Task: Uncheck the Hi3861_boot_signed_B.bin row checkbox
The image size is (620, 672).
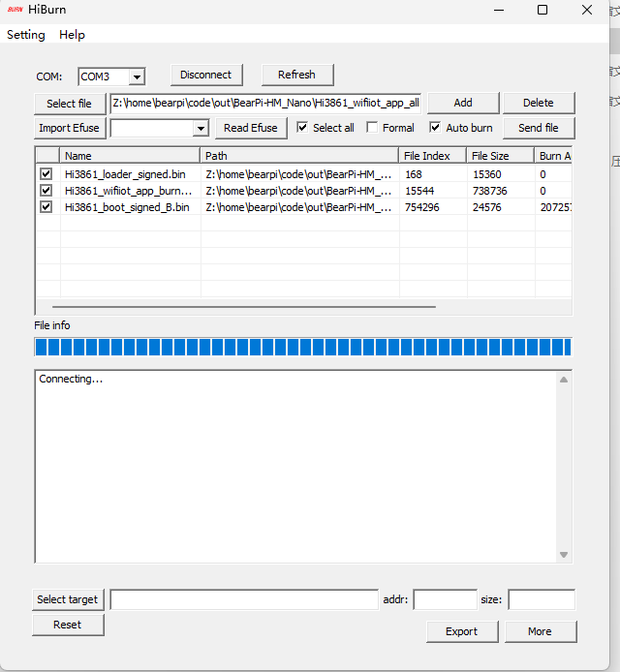Action: tap(46, 207)
